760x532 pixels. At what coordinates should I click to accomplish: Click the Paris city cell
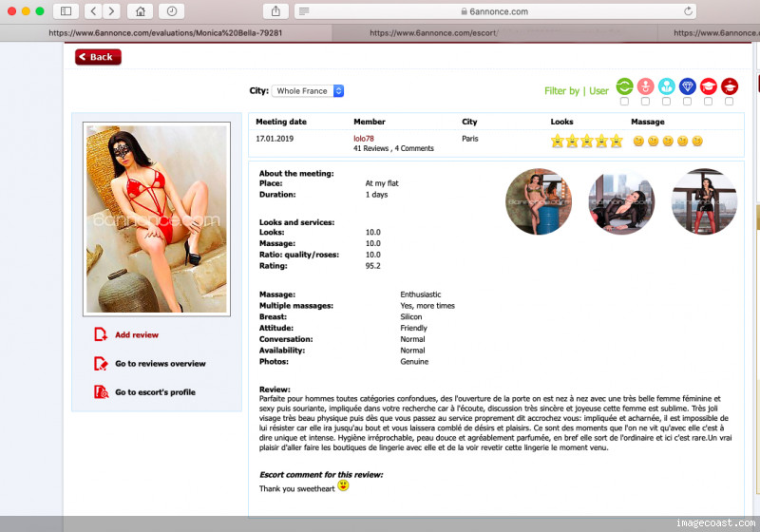[469, 139]
